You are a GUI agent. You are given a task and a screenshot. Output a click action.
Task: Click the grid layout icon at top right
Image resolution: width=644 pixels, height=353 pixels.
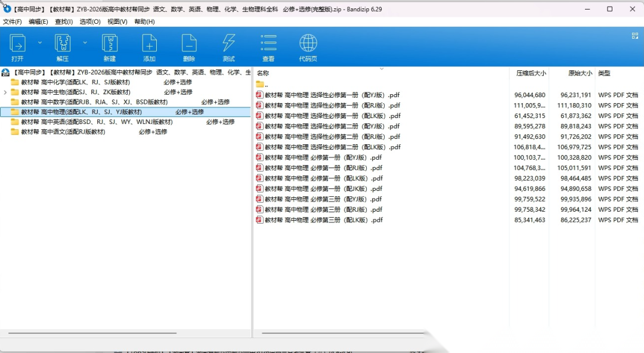[635, 36]
